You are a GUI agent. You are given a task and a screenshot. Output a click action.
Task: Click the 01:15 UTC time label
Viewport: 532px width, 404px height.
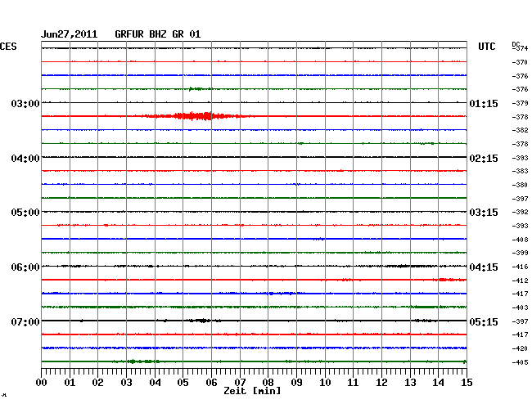point(484,103)
